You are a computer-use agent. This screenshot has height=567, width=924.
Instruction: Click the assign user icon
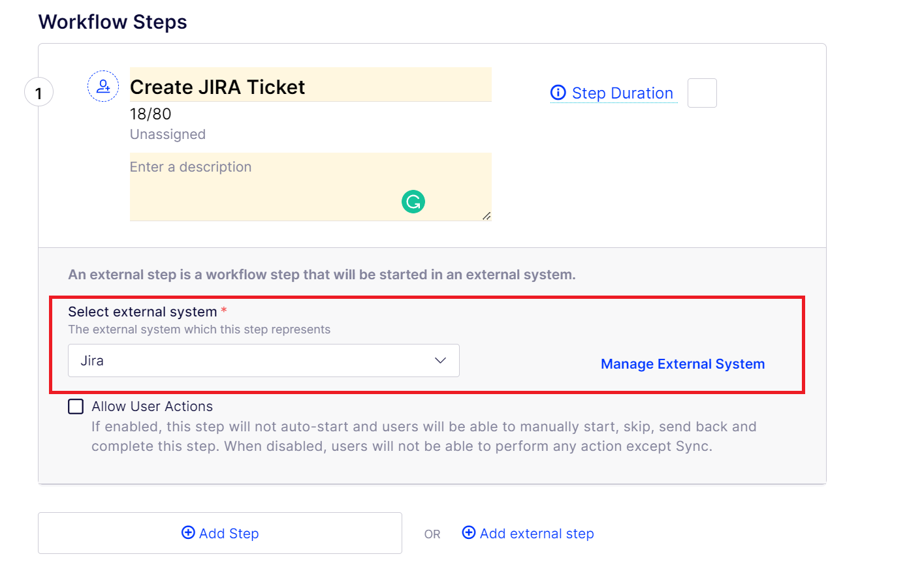click(x=103, y=86)
